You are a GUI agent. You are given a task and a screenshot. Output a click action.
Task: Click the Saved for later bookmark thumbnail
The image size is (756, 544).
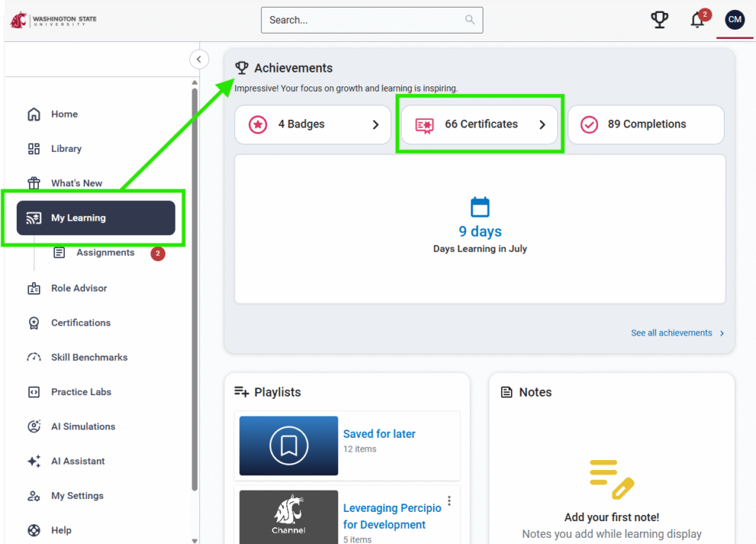pos(289,445)
